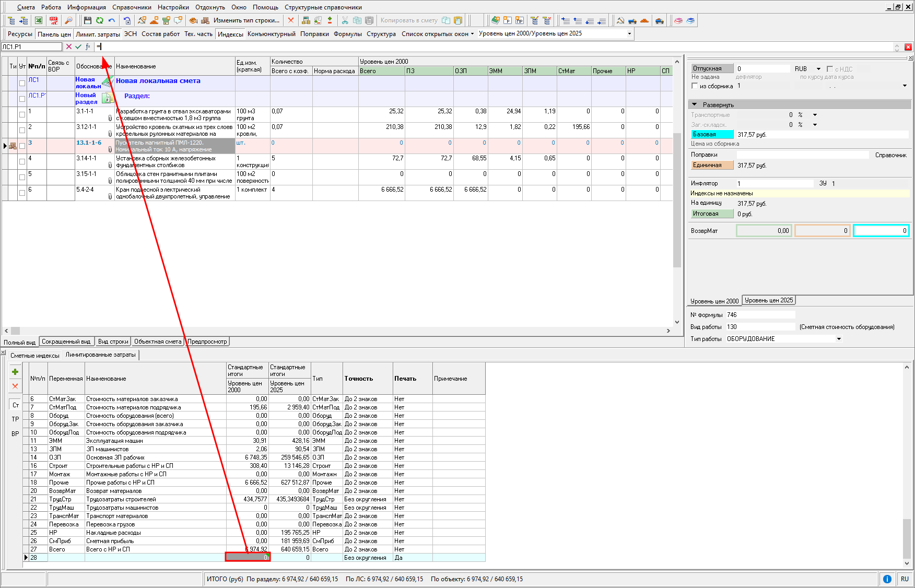Collapse the 'Развернуть' section
Image resolution: width=915 pixels, height=588 pixels.
695,104
